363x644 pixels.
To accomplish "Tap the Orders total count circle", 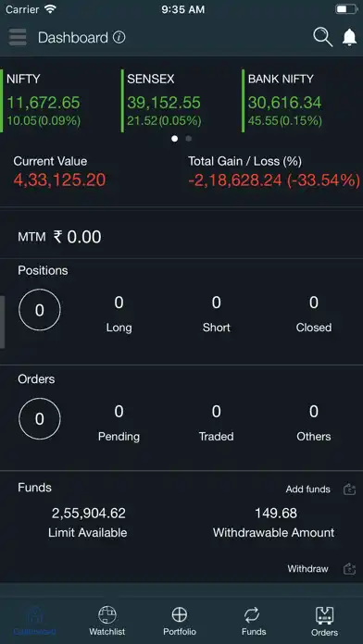I will 40,419.
